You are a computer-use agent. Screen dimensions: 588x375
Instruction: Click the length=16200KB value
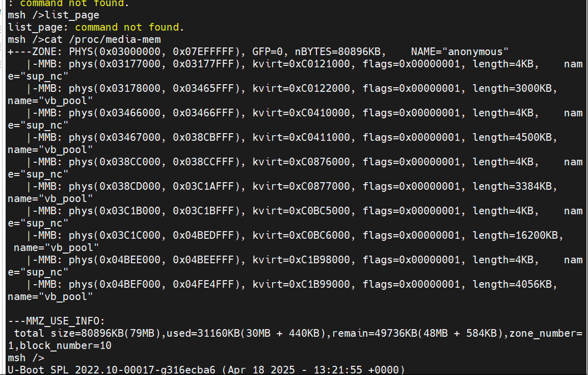(x=518, y=235)
